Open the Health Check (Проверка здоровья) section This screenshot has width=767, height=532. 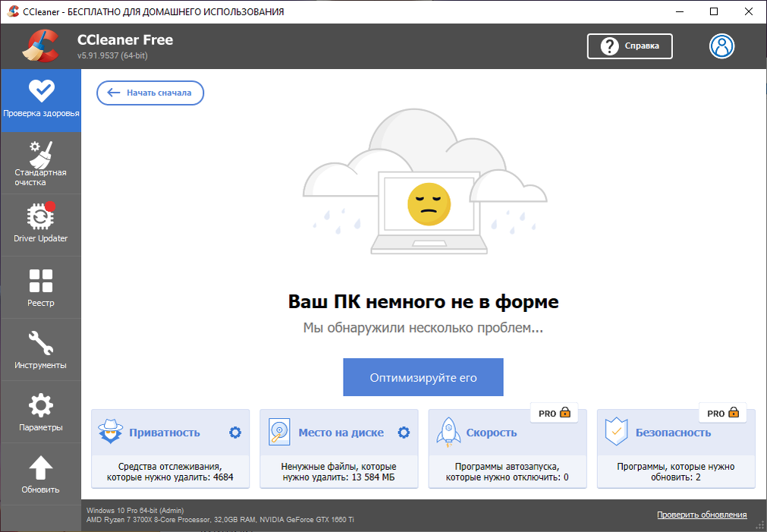click(x=41, y=100)
